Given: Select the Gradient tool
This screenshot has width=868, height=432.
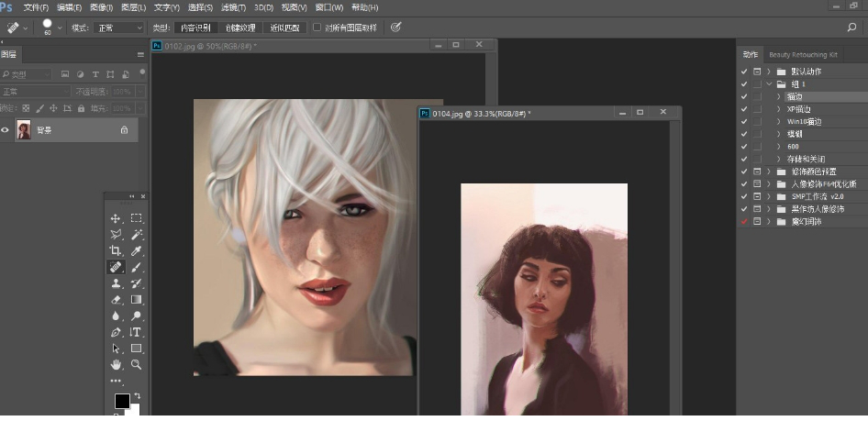Looking at the screenshot, I should click(136, 300).
